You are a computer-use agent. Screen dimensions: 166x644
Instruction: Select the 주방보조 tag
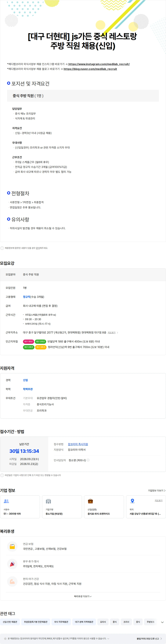[150, 622]
